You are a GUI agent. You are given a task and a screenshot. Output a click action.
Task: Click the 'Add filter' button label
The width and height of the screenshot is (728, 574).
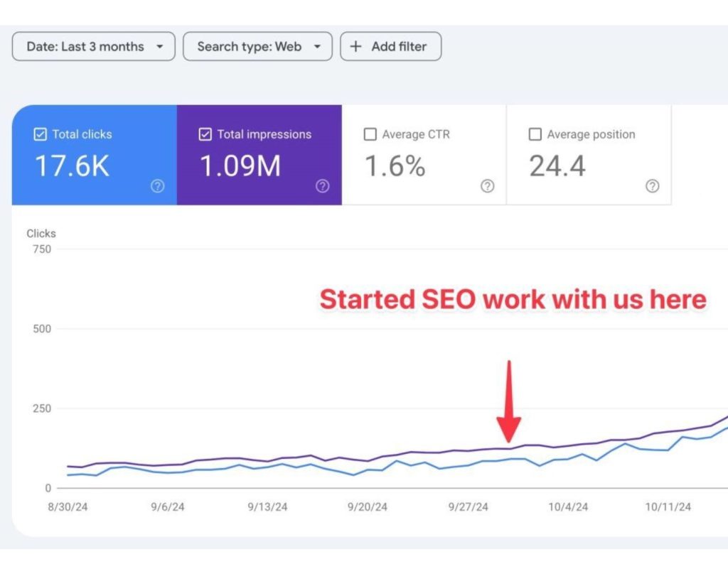[399, 47]
